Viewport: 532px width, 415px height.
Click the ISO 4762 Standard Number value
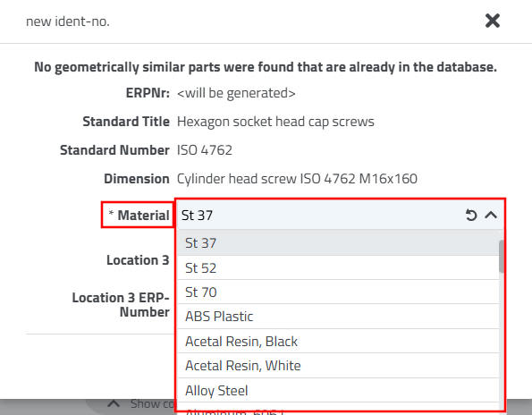(205, 150)
